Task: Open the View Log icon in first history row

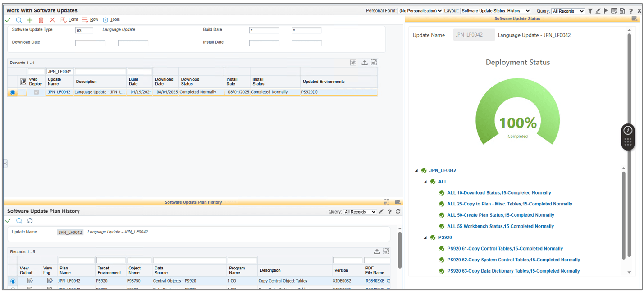Action: [x=50, y=281]
